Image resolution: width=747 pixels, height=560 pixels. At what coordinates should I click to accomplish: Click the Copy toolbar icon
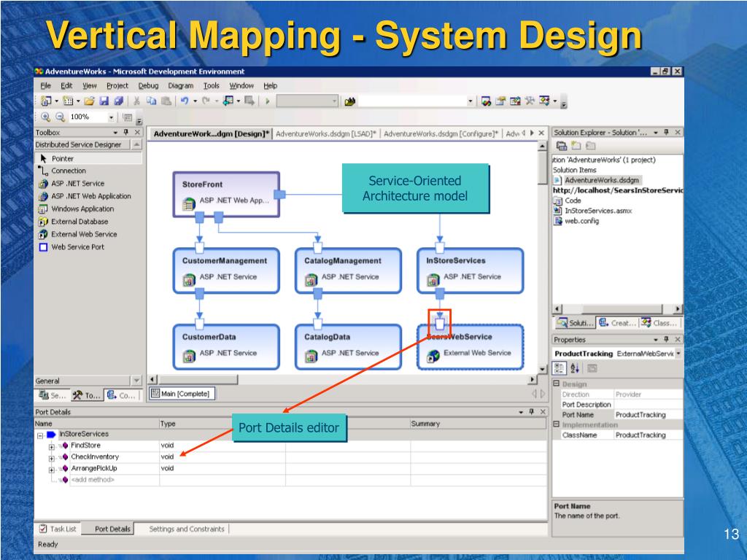click(x=152, y=101)
